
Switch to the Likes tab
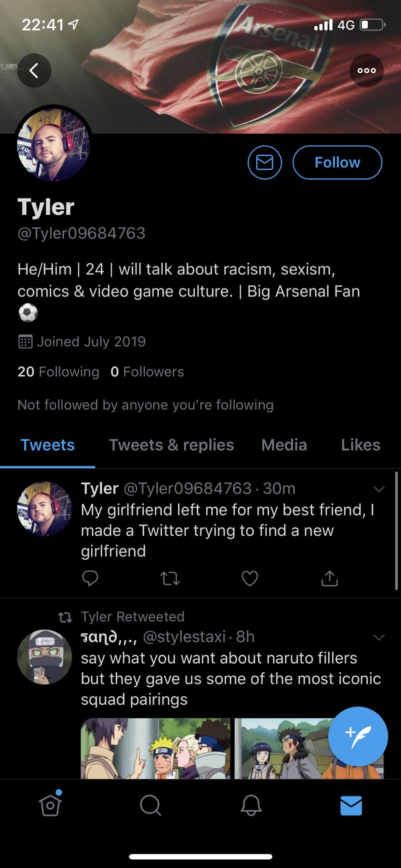tap(360, 445)
